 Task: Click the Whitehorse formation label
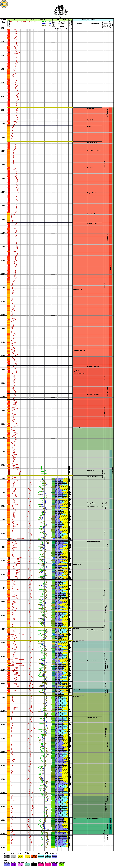pos(91,108)
